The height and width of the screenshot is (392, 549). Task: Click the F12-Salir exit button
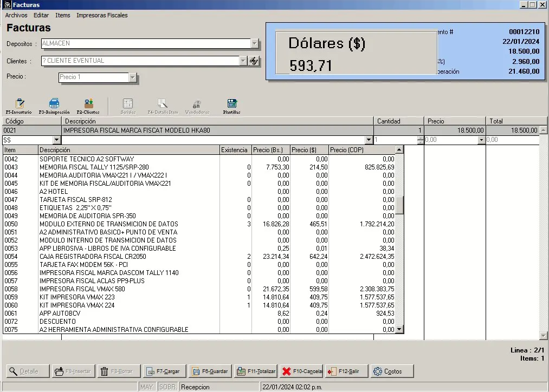tap(346, 371)
